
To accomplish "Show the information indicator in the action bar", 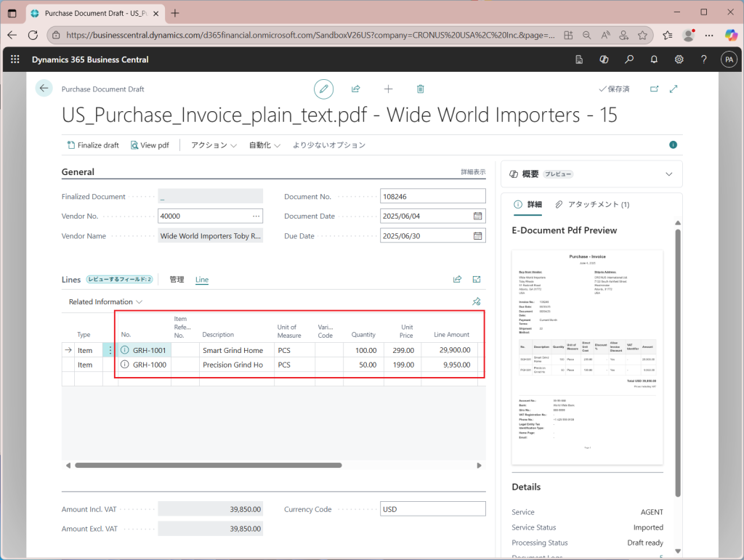I will click(x=673, y=145).
